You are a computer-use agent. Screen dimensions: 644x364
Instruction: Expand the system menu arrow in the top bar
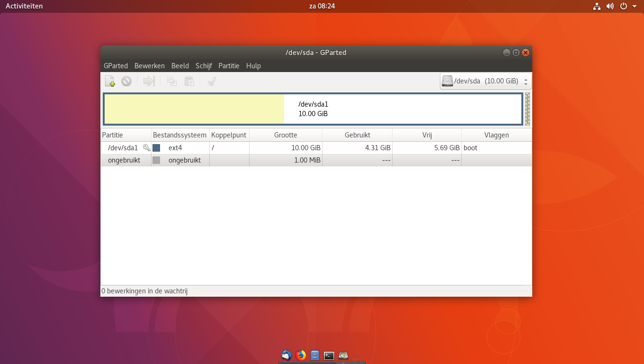(x=635, y=6)
